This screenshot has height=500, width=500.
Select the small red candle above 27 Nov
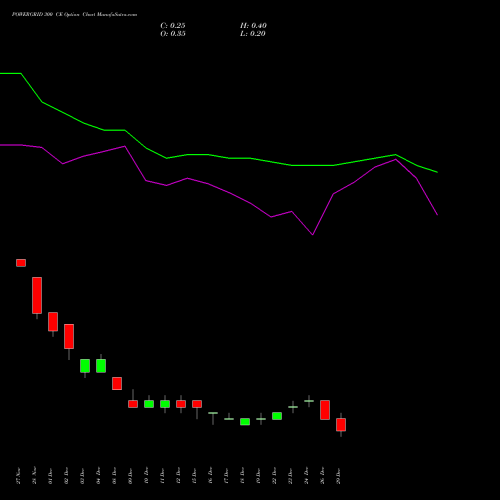21,263
